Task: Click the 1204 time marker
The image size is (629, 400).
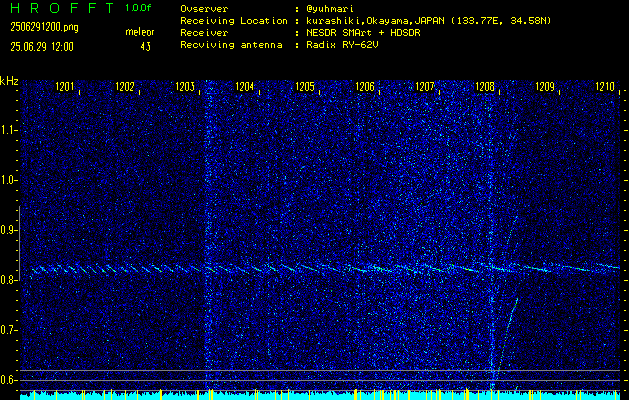Action: [x=245, y=87]
